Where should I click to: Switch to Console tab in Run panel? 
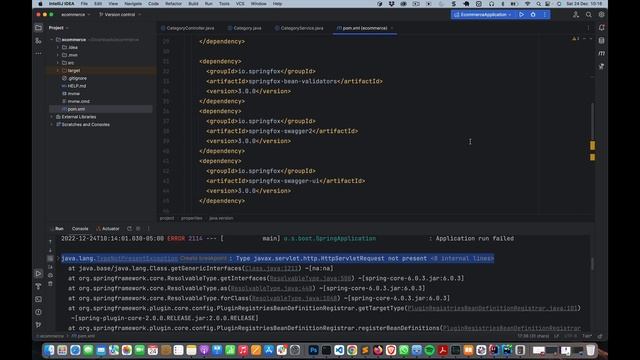click(x=80, y=229)
